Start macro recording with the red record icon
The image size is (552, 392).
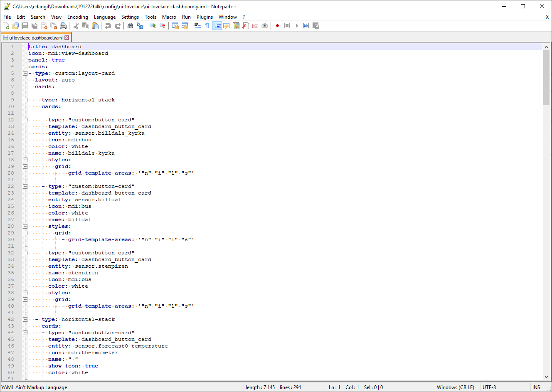(x=277, y=25)
